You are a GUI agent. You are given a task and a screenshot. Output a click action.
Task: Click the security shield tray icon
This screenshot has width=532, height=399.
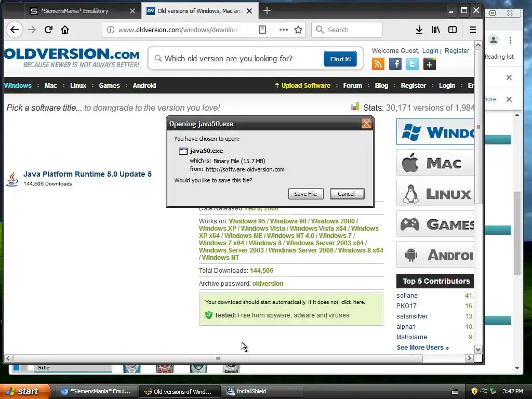[474, 391]
